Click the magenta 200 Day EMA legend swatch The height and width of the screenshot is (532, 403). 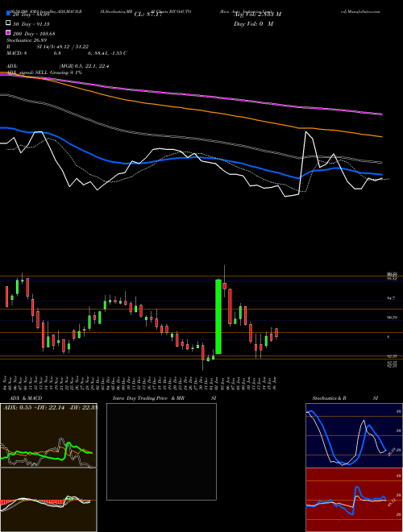click(8, 33)
